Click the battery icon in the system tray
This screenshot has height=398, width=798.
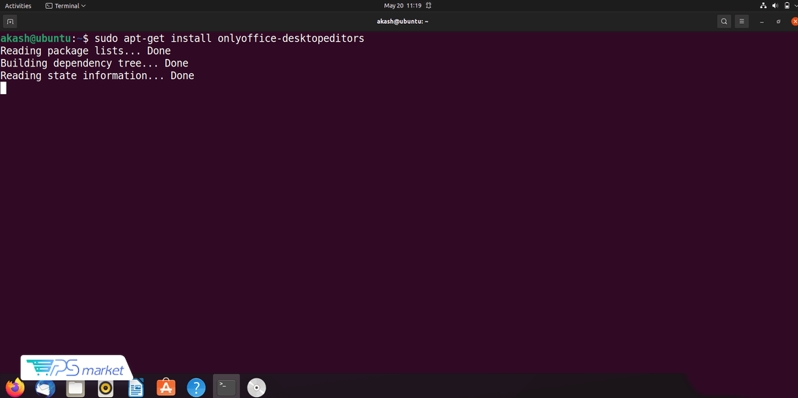(787, 6)
